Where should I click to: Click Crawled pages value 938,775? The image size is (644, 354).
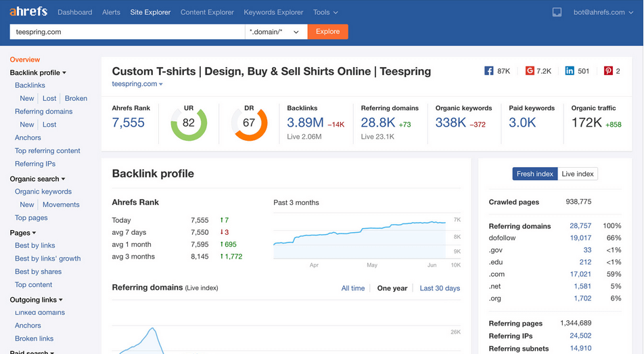[578, 202]
